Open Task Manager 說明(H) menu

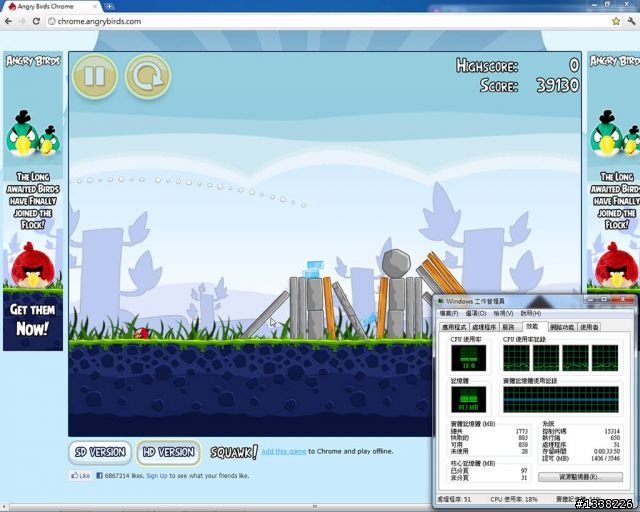click(531, 313)
